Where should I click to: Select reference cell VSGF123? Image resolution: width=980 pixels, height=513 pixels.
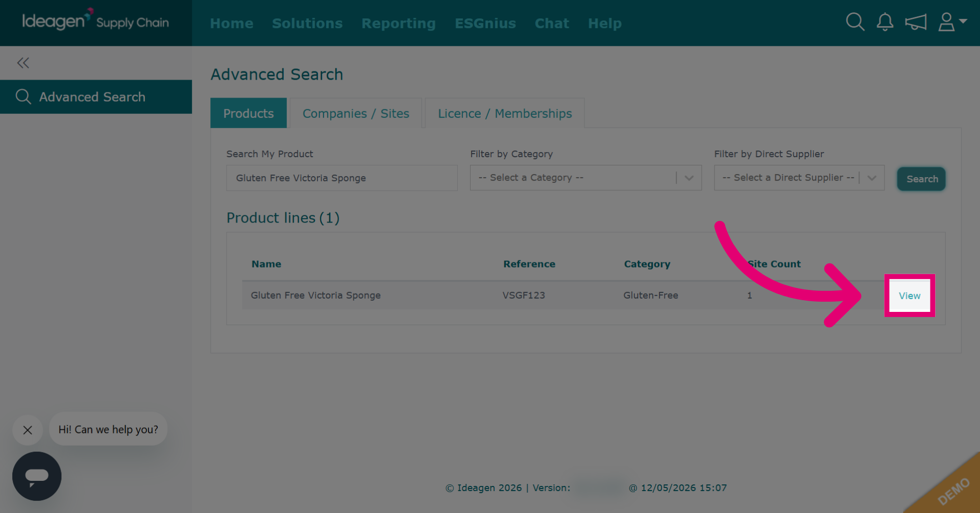click(x=524, y=295)
